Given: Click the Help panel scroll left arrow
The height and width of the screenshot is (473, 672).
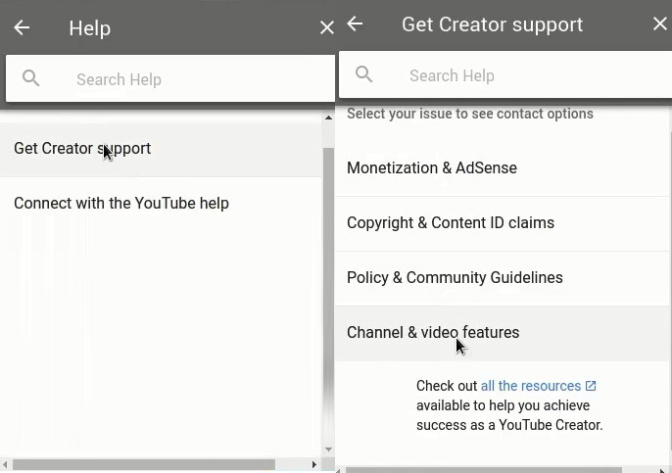Looking at the screenshot, I should pos(5,464).
